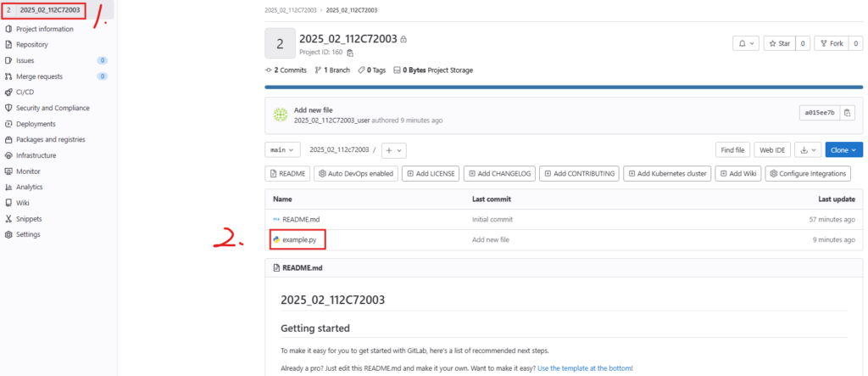Star the project with the Star button
Image resolution: width=868 pixels, height=376 pixels.
tap(779, 43)
